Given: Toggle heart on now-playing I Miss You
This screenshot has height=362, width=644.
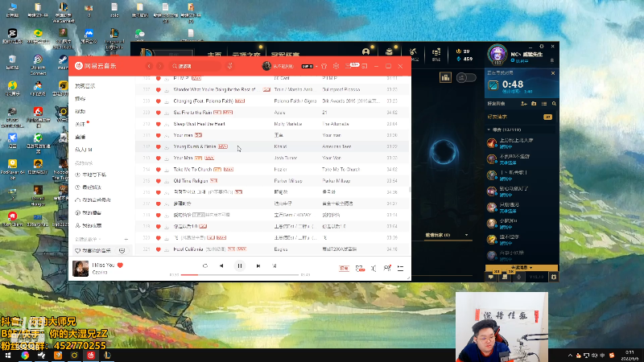Looking at the screenshot, I should pyautogui.click(x=120, y=265).
